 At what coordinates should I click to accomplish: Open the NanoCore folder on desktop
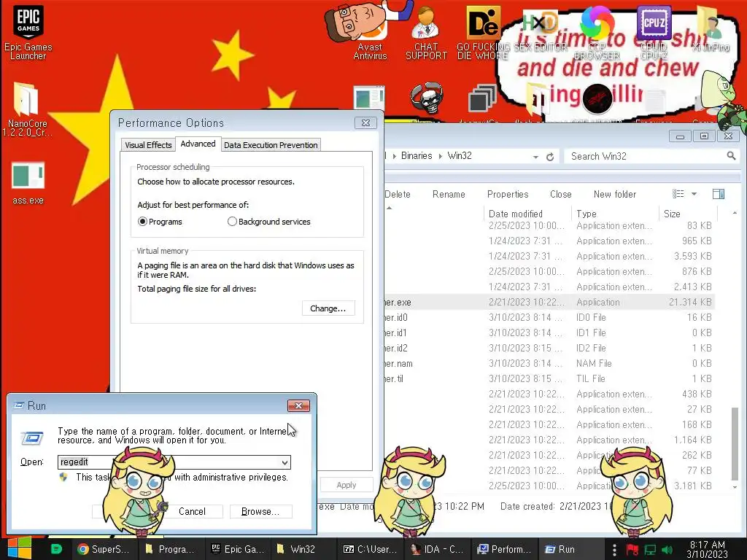click(x=27, y=109)
